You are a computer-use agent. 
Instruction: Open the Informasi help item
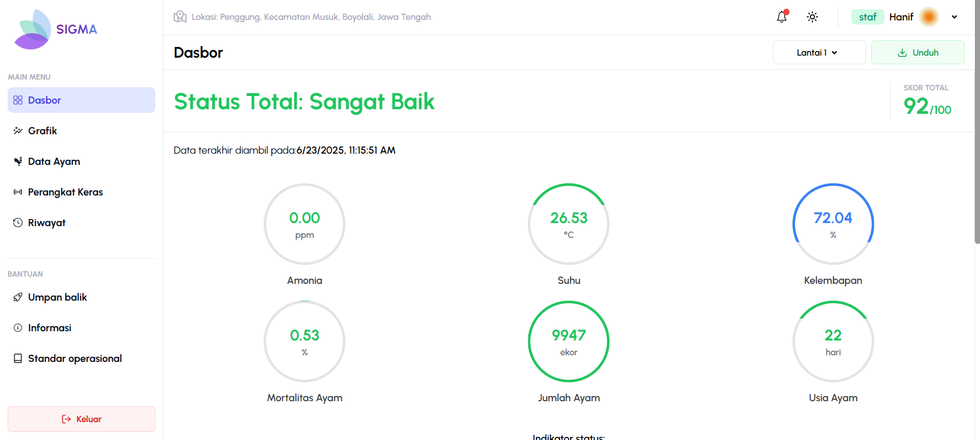coord(81,328)
